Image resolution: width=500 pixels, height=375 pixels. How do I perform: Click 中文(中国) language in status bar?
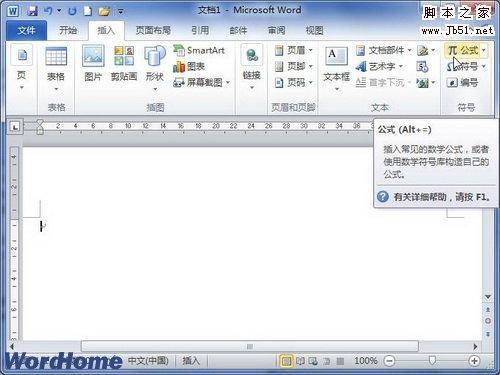[x=148, y=361]
